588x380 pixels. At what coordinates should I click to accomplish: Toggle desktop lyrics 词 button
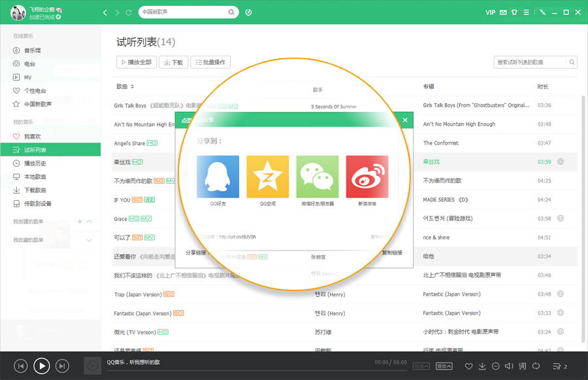click(523, 366)
